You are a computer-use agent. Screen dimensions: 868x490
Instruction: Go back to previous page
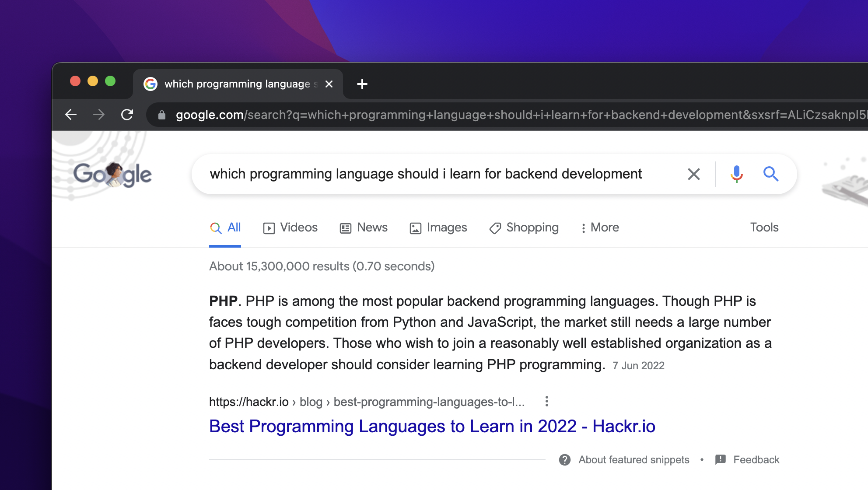point(71,115)
